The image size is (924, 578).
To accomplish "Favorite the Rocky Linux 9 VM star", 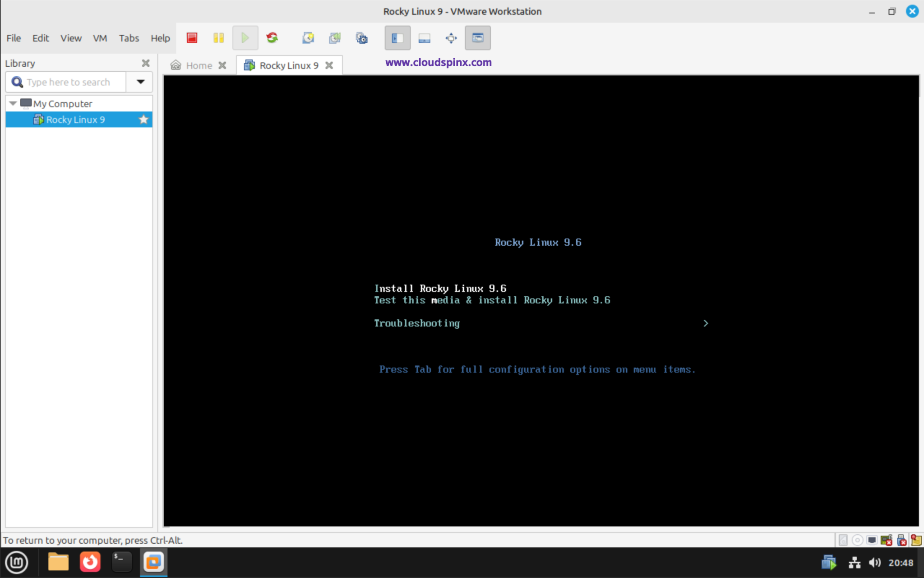I will pos(143,119).
